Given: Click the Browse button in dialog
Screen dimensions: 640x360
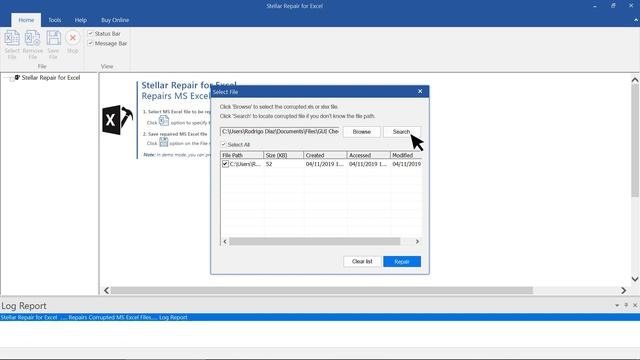Looking at the screenshot, I should 362,132.
